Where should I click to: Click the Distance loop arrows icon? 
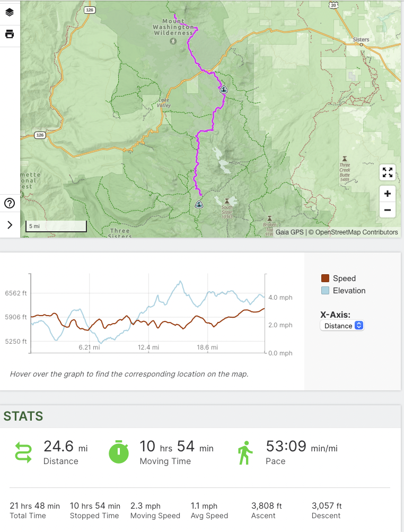tap(24, 452)
